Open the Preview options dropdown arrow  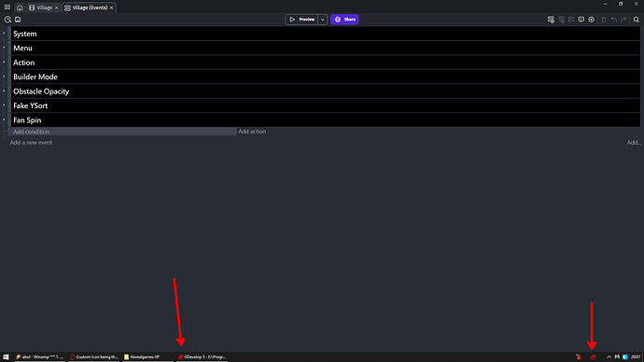coord(322,20)
